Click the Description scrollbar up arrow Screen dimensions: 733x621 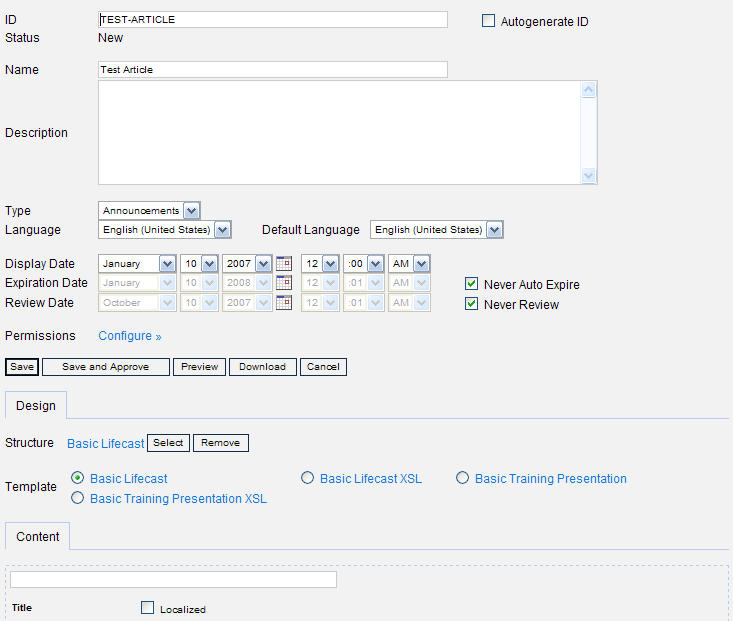point(589,89)
